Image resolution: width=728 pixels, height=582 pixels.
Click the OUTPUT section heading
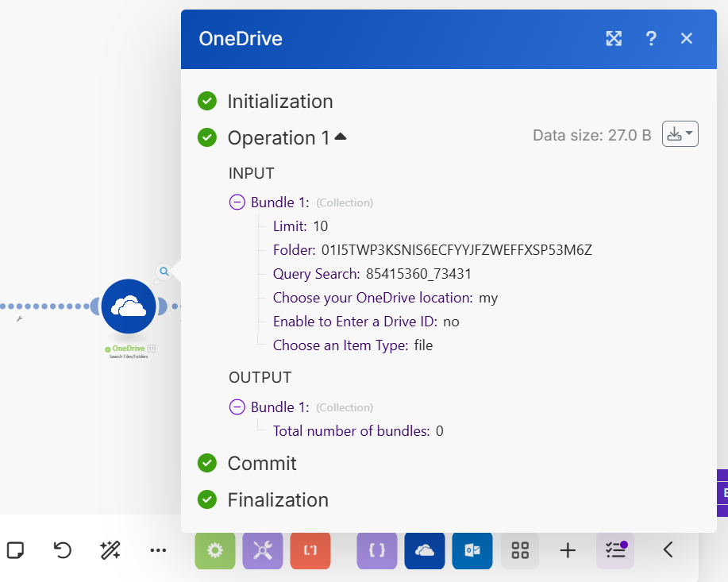(260, 378)
